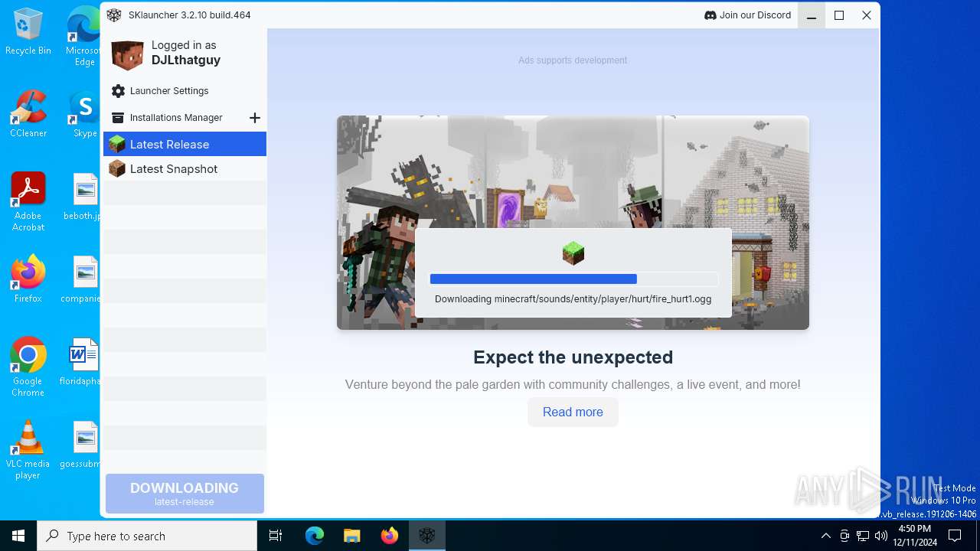This screenshot has height=551, width=980.
Task: Click the network icon in system tray
Action: tap(862, 536)
